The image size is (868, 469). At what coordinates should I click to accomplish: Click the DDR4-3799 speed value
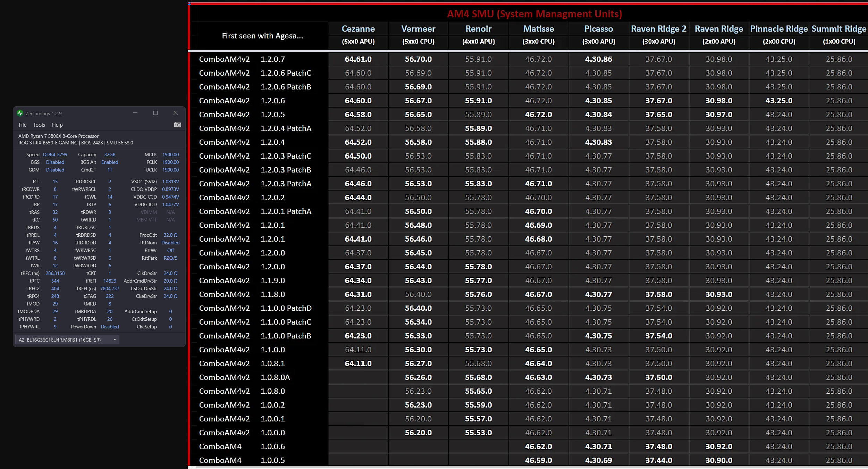click(55, 154)
